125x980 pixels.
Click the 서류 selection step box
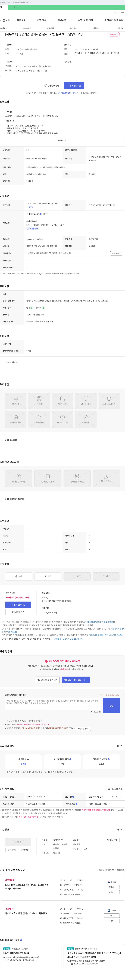(19, 576)
